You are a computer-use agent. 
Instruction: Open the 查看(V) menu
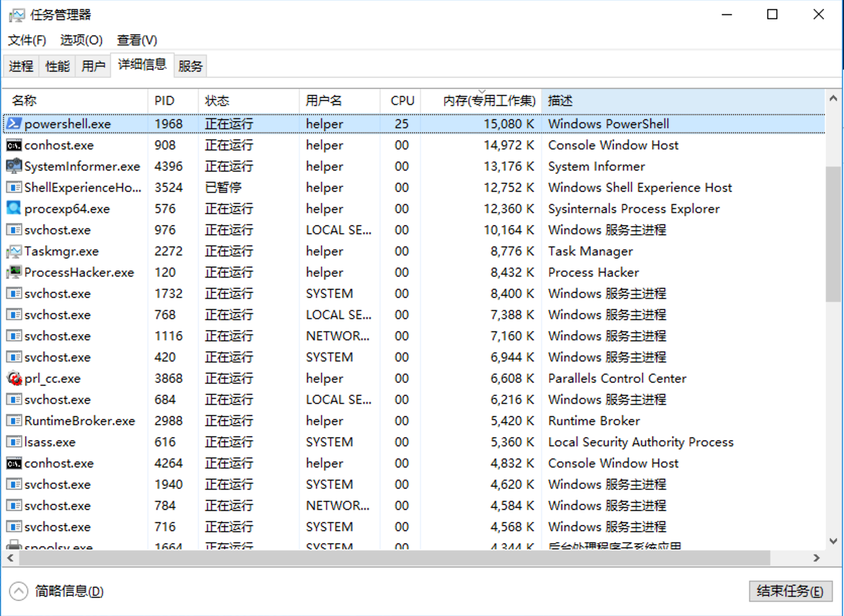[x=137, y=40]
